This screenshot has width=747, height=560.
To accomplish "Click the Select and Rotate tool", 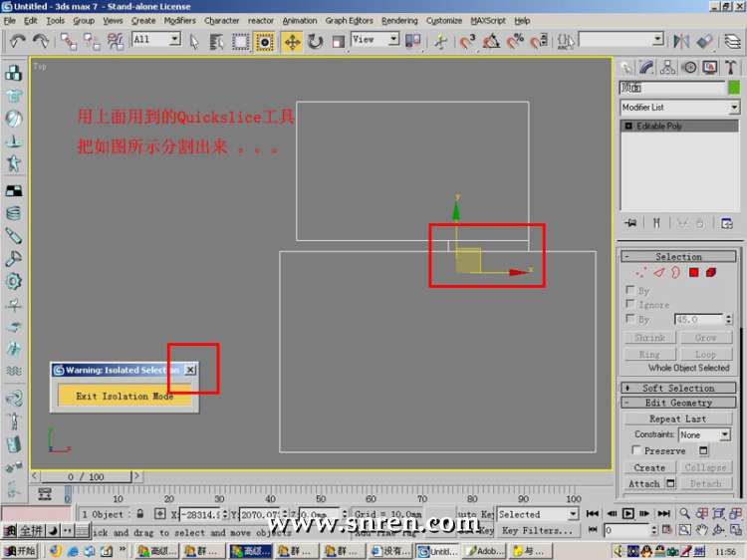I will [x=316, y=41].
